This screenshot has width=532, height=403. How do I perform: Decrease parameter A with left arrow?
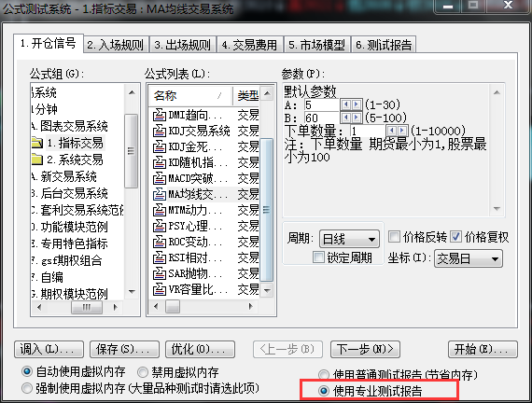(x=345, y=104)
